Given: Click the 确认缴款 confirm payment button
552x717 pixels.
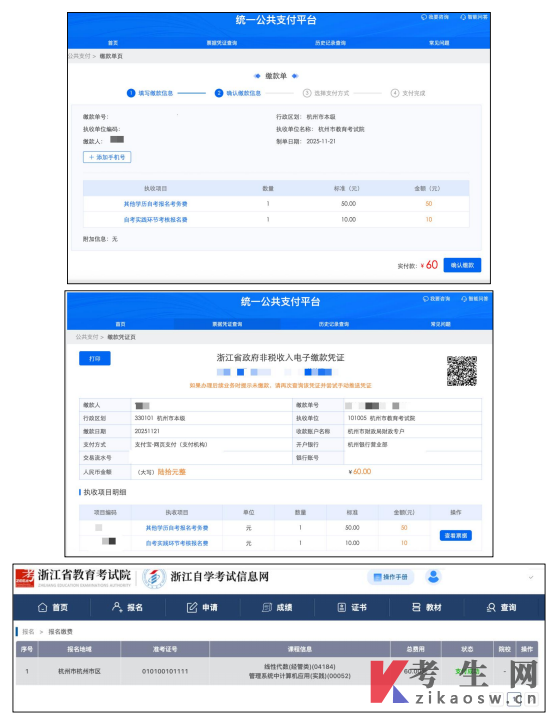Looking at the screenshot, I should [x=462, y=265].
